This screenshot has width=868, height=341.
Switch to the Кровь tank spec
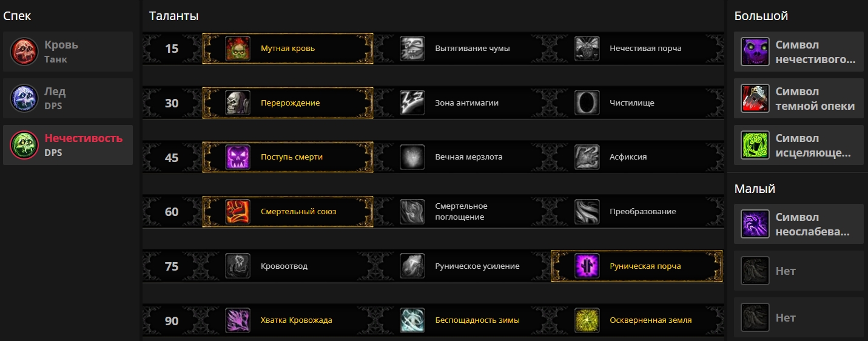(x=68, y=52)
